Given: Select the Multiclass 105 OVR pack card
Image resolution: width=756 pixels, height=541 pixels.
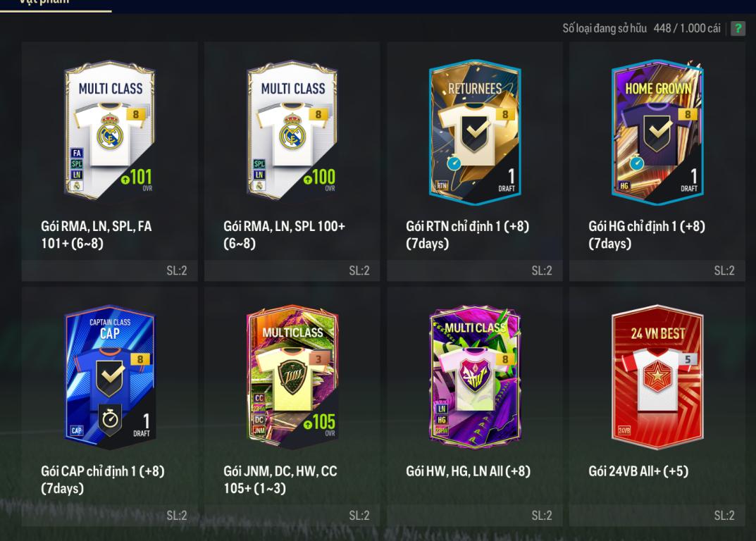Looking at the screenshot, I should pos(292,375).
